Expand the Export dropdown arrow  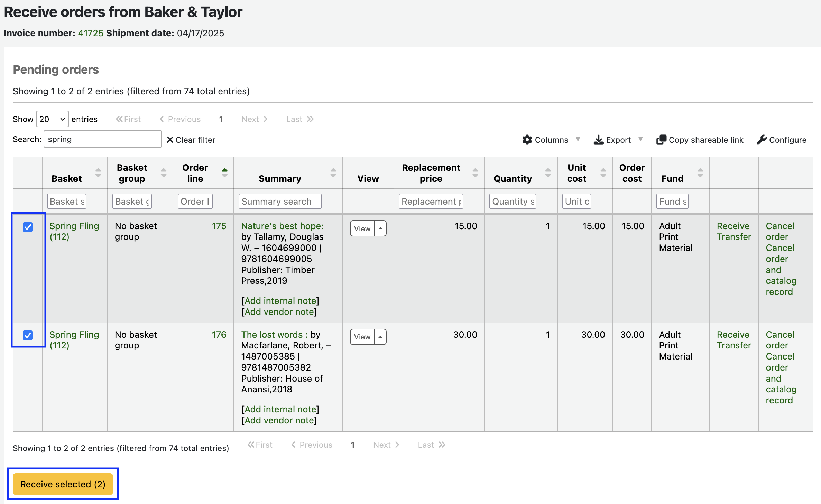[x=640, y=139]
